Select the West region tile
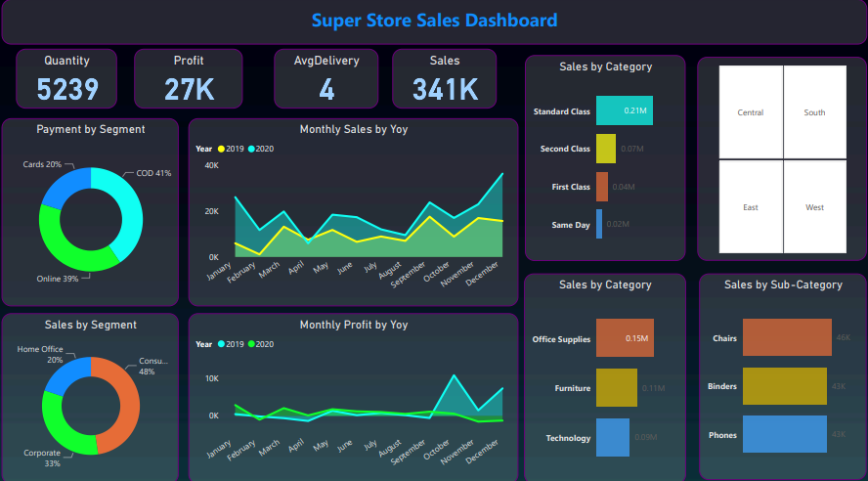This screenshot has width=868, height=481. [815, 207]
